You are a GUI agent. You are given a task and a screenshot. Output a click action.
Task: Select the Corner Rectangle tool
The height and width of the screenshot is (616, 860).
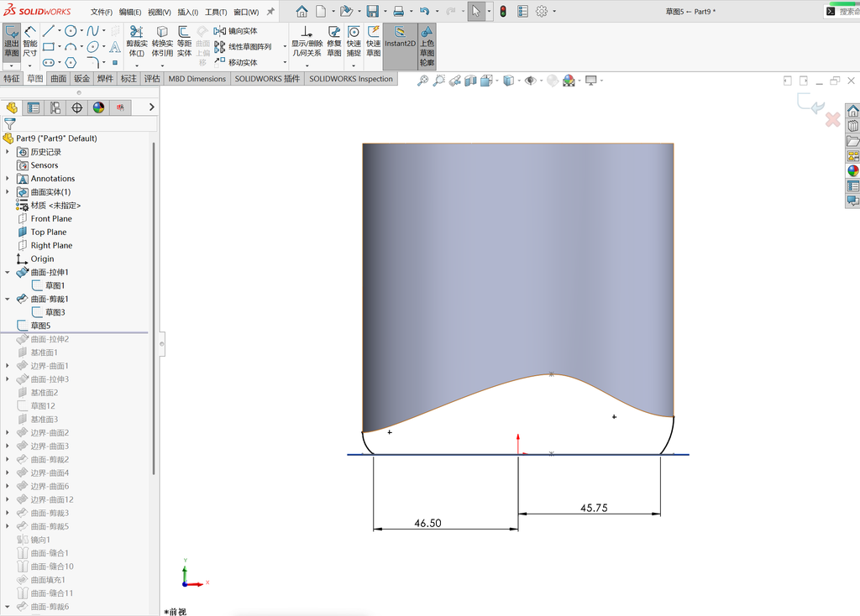pos(48,47)
